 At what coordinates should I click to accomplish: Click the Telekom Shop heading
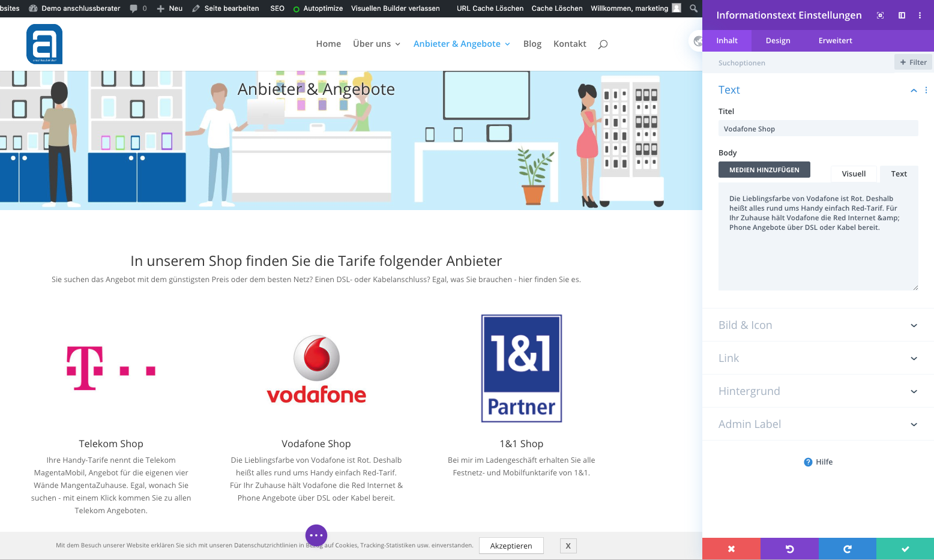(111, 444)
